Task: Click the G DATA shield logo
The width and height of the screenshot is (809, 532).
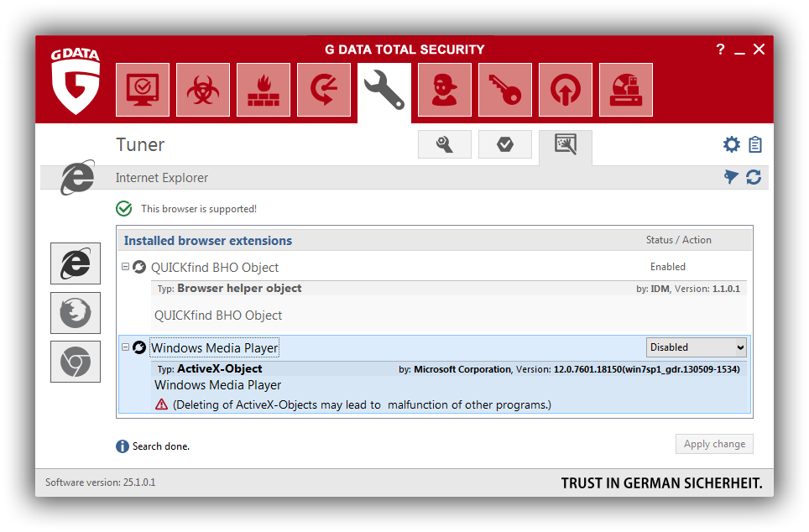Action: pos(76,81)
